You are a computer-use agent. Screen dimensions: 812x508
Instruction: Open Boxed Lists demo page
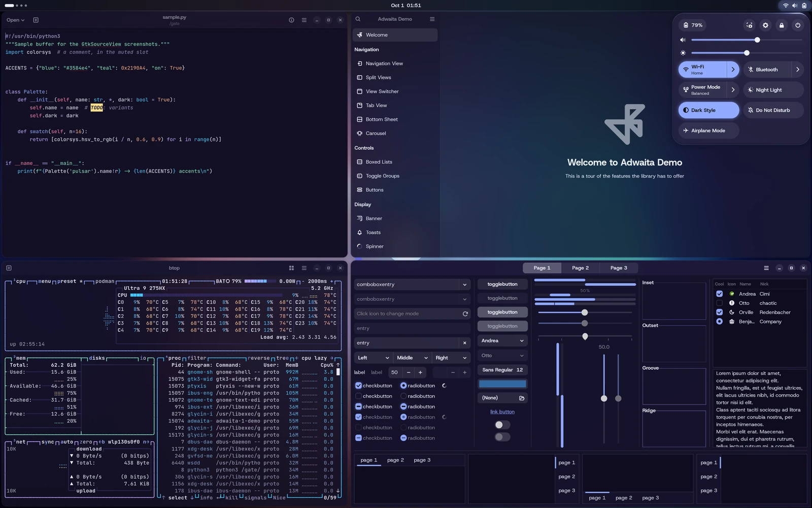point(395,162)
